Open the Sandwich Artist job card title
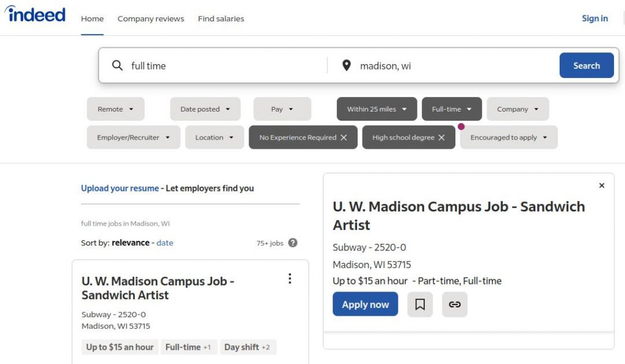The image size is (625, 364). point(158,288)
